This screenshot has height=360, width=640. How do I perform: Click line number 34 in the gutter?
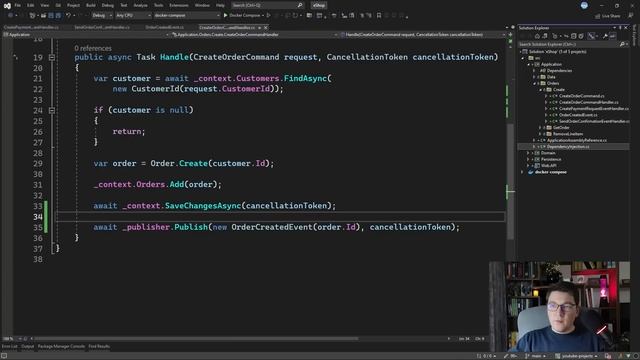[x=38, y=217]
